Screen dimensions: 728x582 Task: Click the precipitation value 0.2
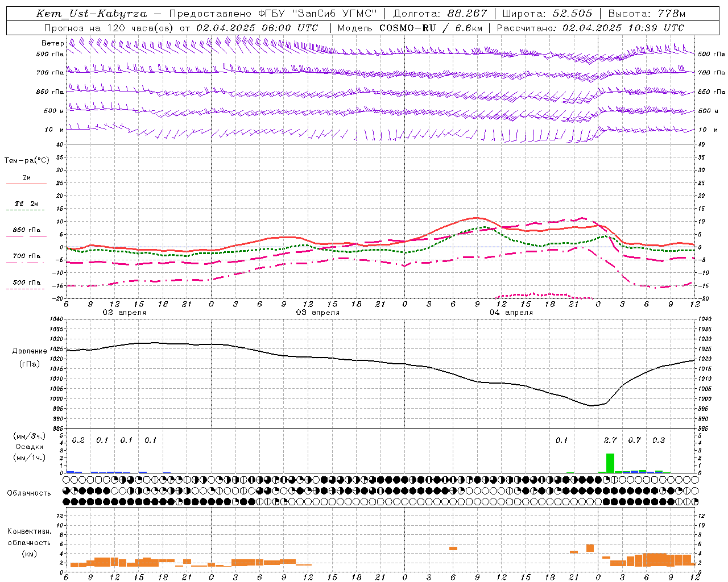(x=78, y=440)
